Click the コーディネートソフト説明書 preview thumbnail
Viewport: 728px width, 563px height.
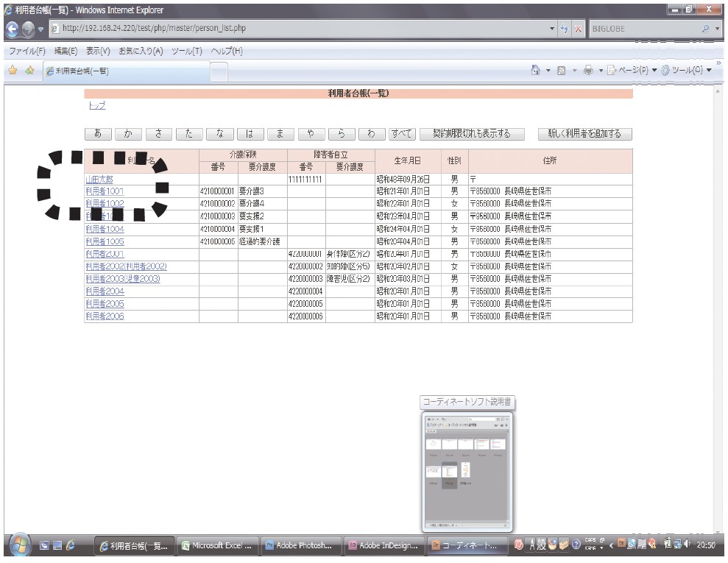(467, 472)
